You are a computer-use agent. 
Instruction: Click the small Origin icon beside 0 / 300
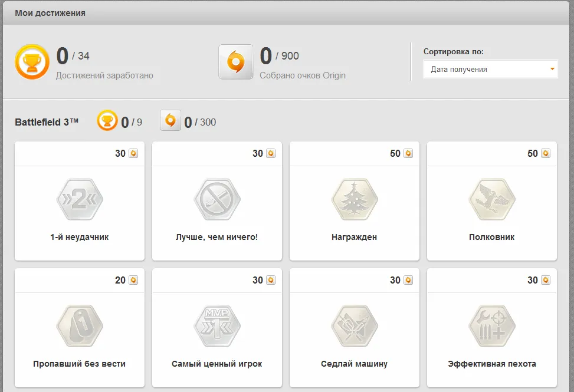click(x=170, y=120)
